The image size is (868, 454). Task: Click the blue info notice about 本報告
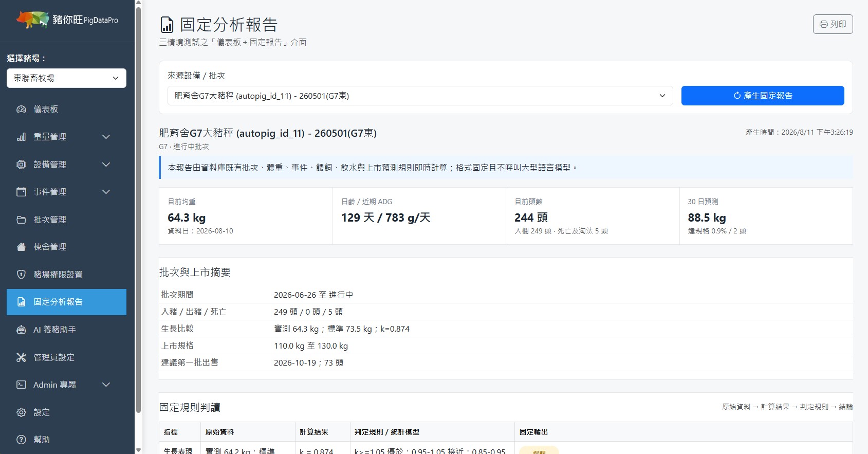506,168
